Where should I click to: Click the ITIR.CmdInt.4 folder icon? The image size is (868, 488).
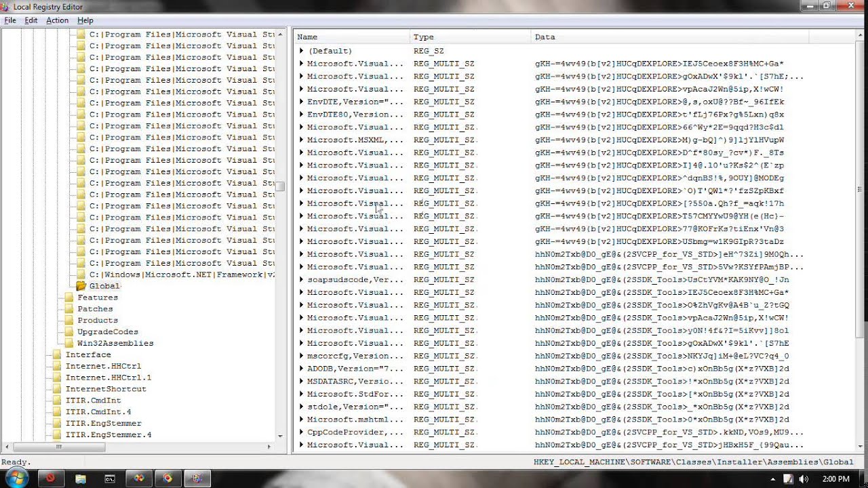(57, 412)
